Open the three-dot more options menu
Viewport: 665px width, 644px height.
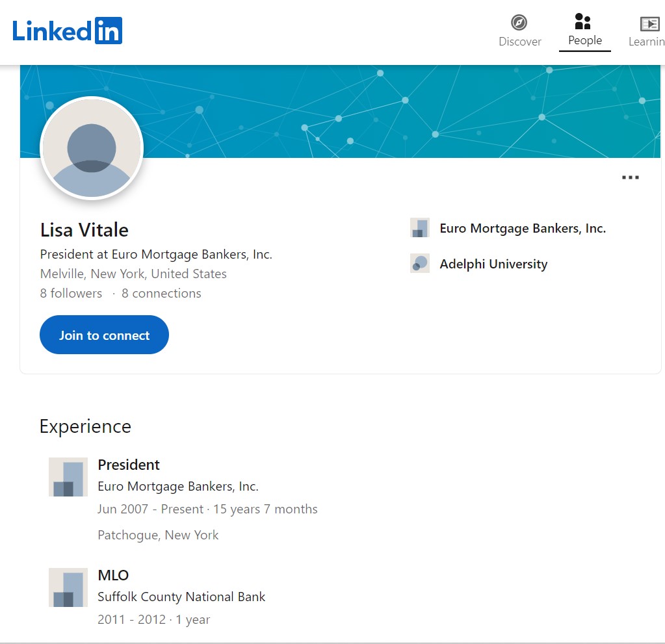pyautogui.click(x=631, y=177)
